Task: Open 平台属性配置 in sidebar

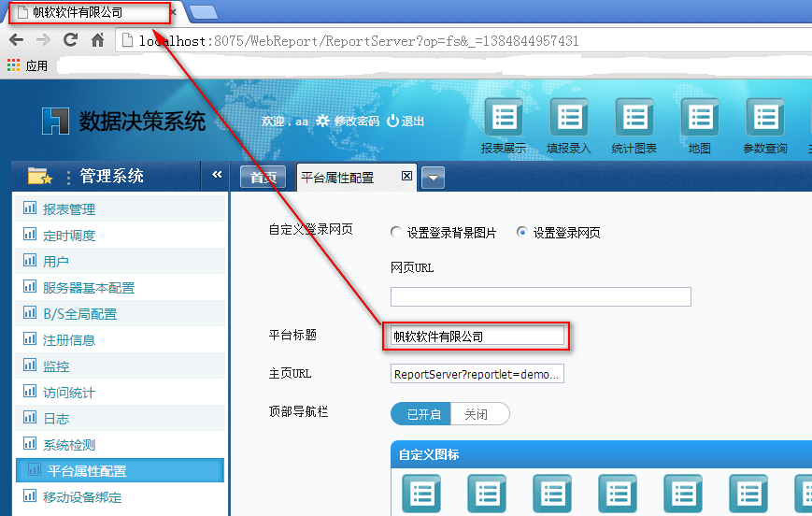Action: [x=121, y=470]
